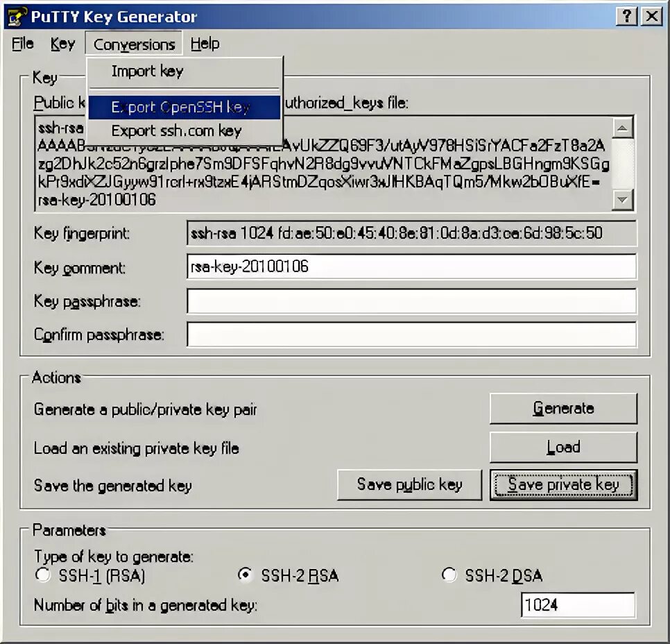The width and height of the screenshot is (670, 644).
Task: Click the PuTTY Key Generator title bar icon
Action: click(x=16, y=16)
